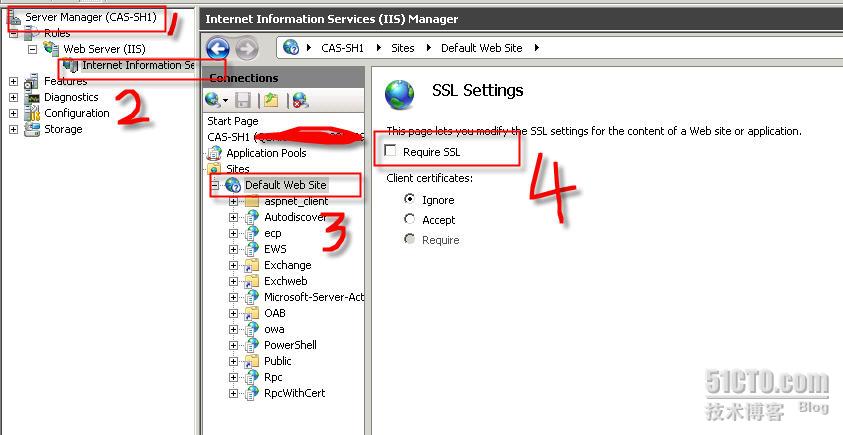Click Sites in the breadcrumb path
Screen dimensions: 843x435
pyautogui.click(x=403, y=48)
